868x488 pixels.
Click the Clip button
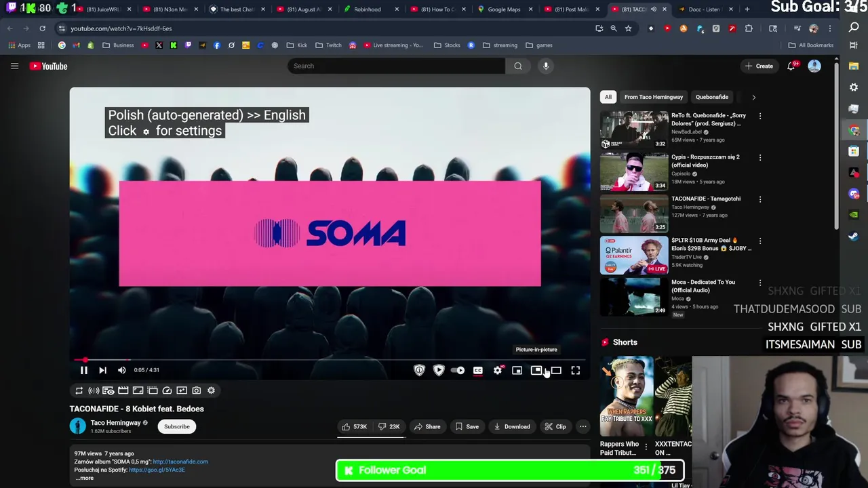[x=556, y=426]
